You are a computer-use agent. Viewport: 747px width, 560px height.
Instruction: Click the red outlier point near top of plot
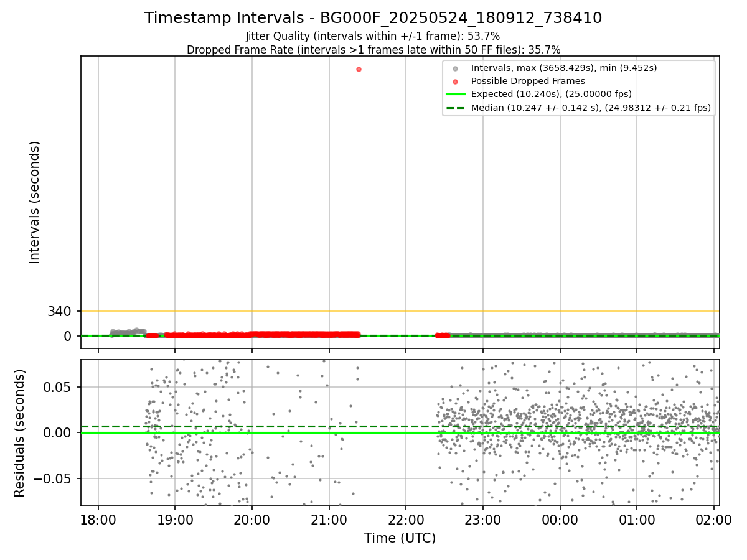(359, 69)
